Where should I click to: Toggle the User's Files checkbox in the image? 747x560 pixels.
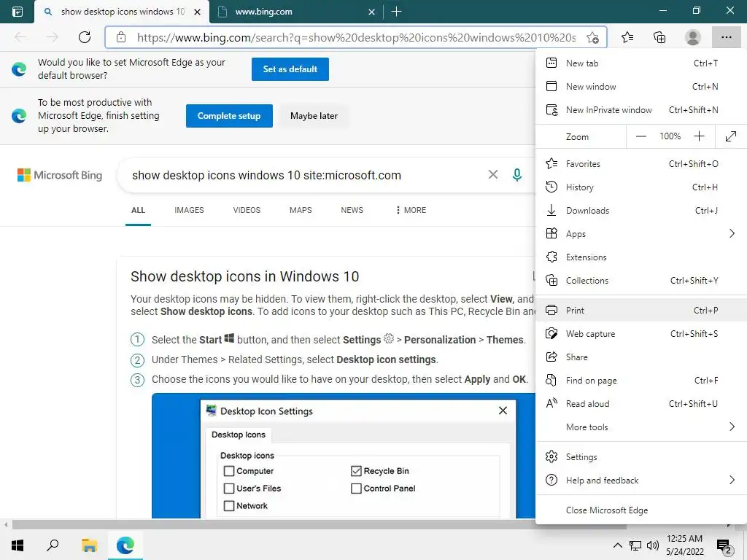228,489
